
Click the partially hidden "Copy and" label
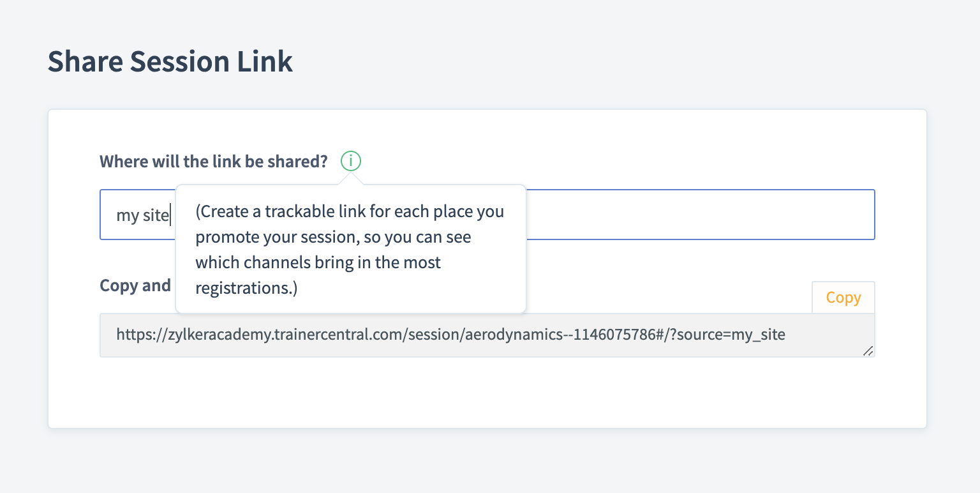click(x=135, y=285)
